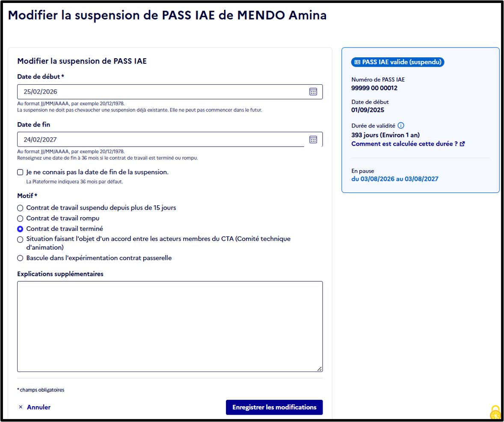Click the card icon in the PASS IAE valide badge
504x422 pixels.
pyautogui.click(x=357, y=62)
